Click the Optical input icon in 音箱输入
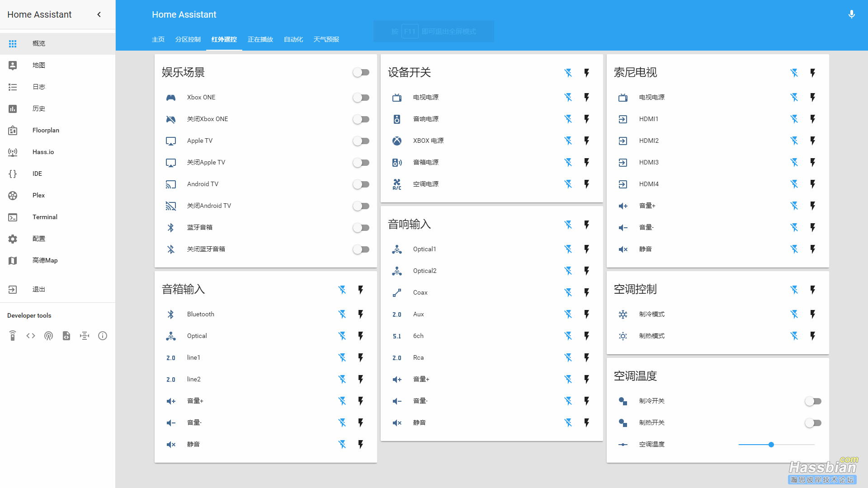Viewport: 868px width, 488px height. click(x=170, y=335)
